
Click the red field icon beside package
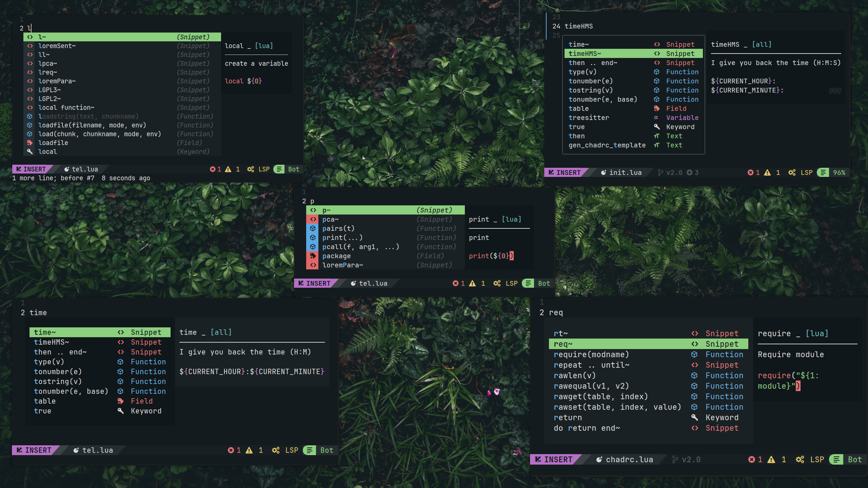[313, 256]
